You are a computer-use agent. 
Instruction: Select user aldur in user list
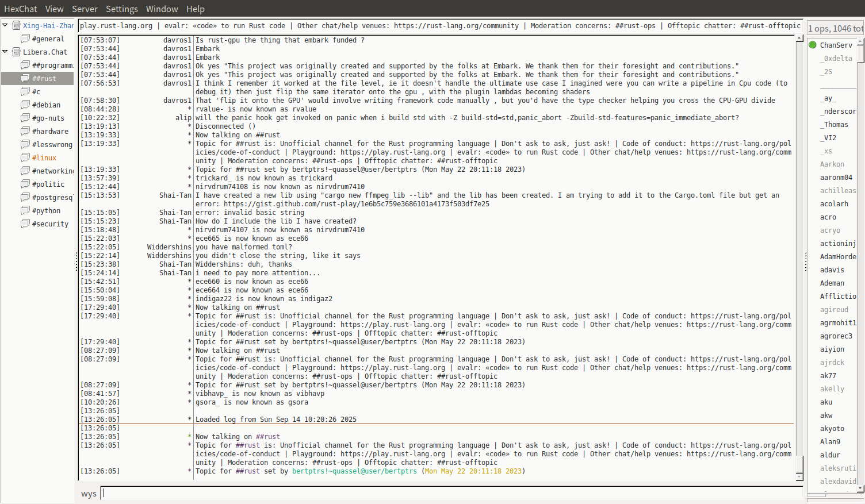click(x=830, y=455)
